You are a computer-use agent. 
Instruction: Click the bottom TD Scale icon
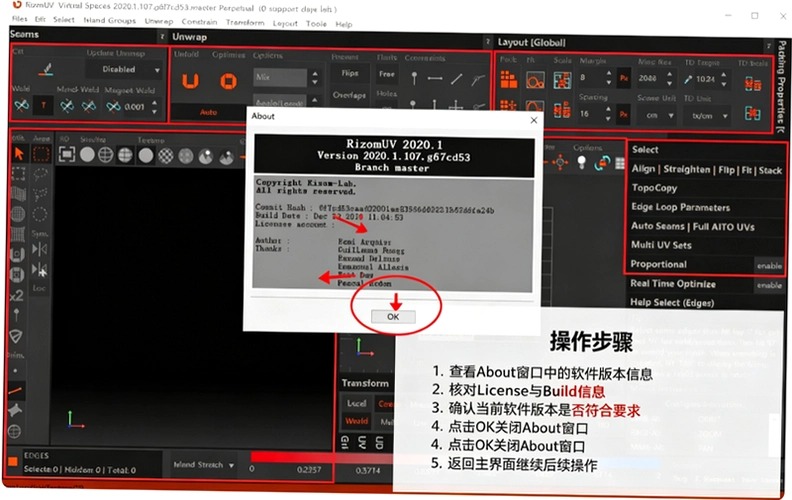753,114
